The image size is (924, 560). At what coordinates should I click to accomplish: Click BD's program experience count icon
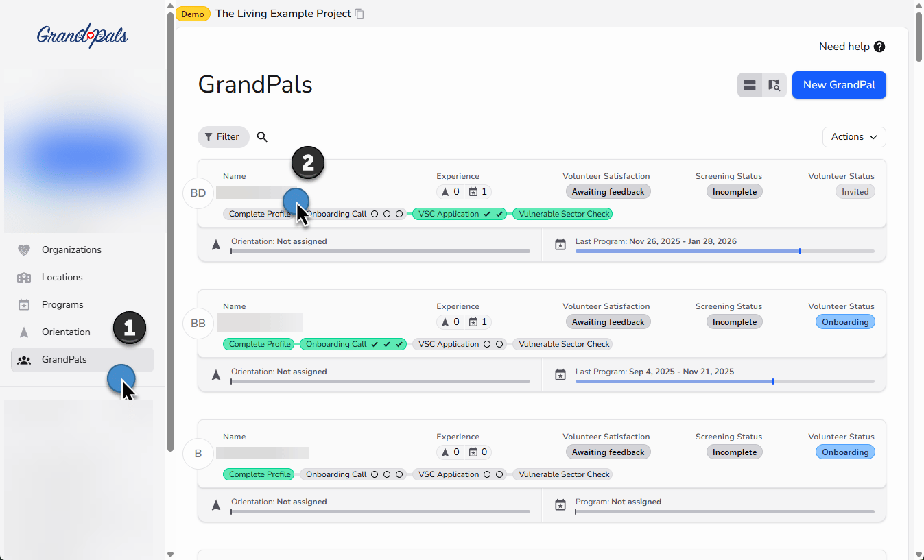473,192
